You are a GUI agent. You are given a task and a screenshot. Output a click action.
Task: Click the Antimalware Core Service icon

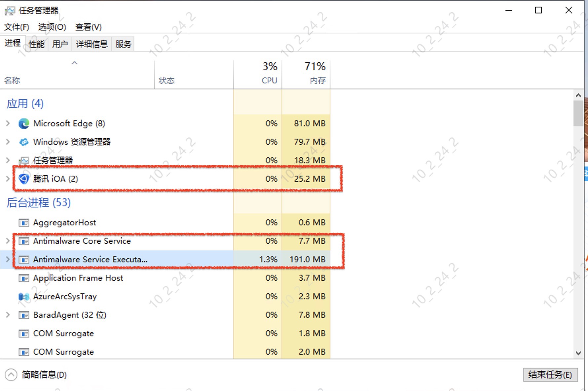24,241
